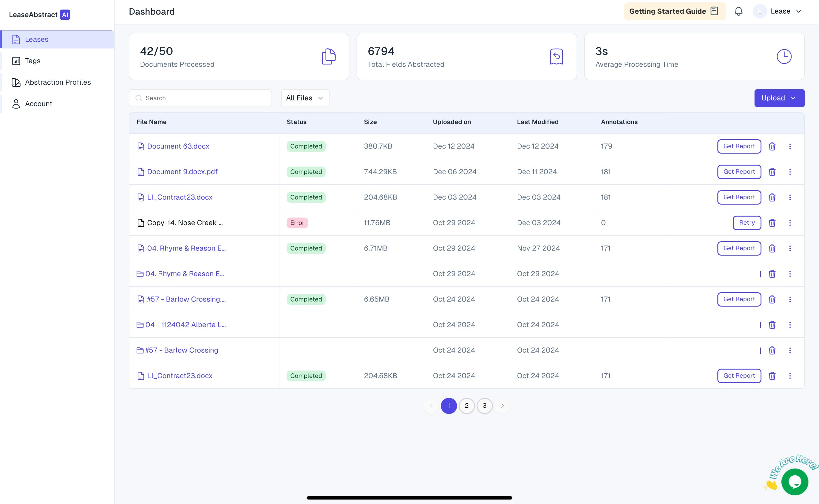Screen dimensions: 819x504
Task: Click the Average Processing Time clock icon
Action: coord(784,56)
